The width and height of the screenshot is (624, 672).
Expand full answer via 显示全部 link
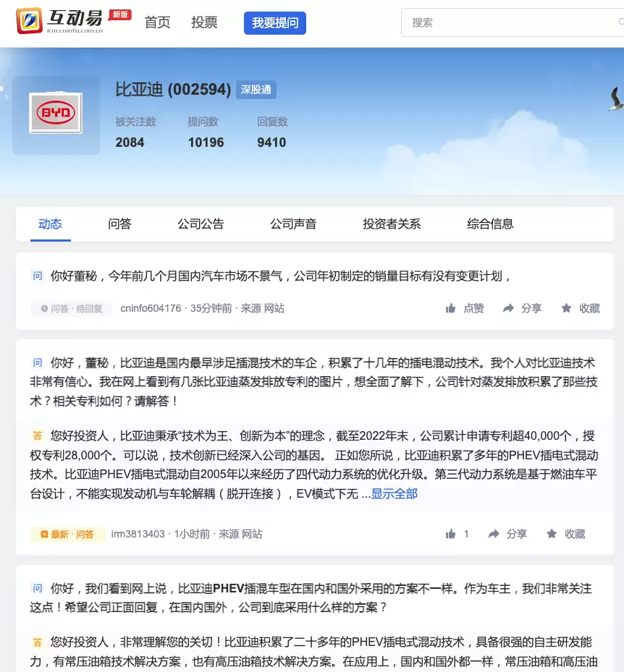(x=395, y=494)
